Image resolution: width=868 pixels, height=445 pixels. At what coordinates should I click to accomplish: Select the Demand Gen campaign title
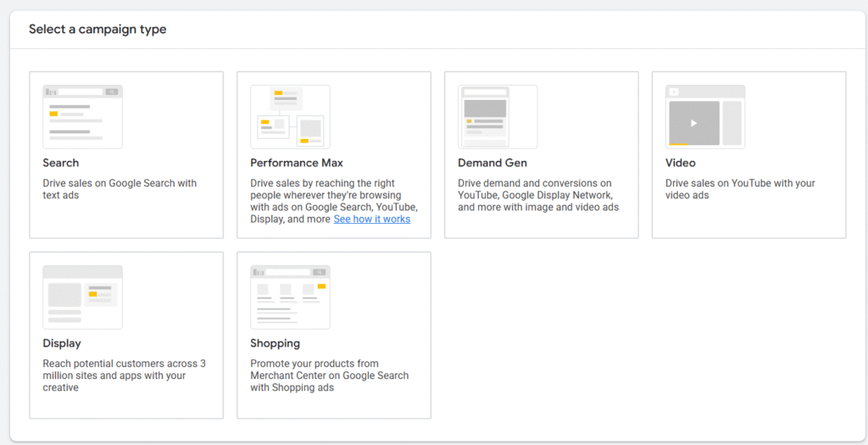(492, 163)
